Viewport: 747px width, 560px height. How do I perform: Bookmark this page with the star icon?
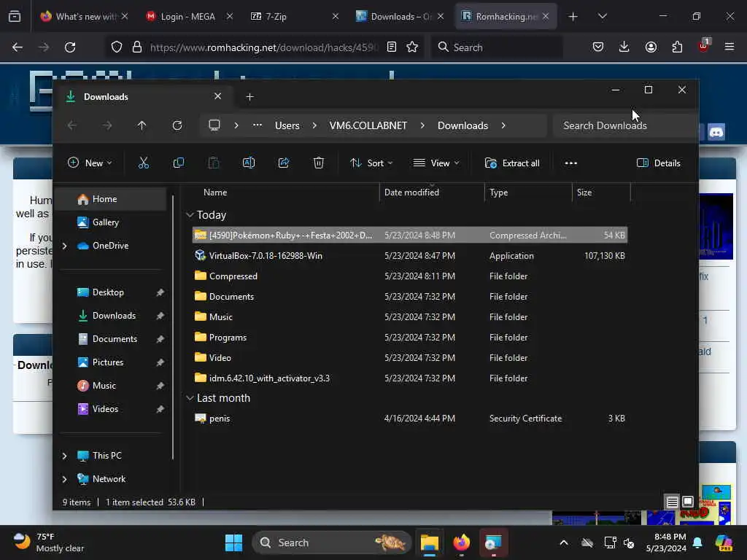(413, 47)
